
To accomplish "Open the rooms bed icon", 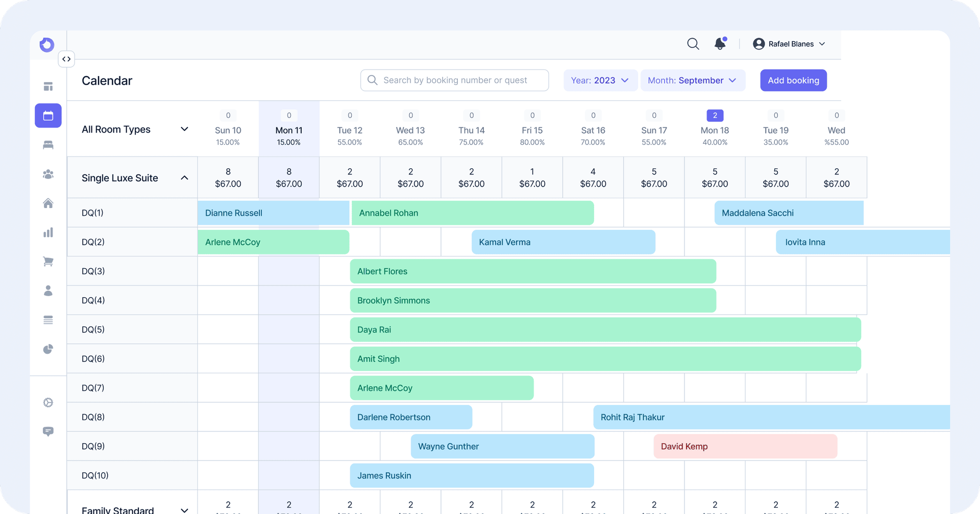I will pos(48,145).
